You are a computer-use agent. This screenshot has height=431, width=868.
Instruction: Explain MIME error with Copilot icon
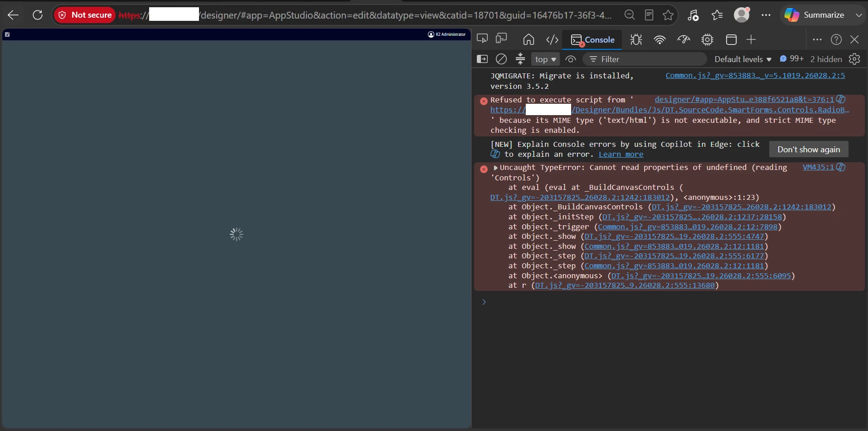[841, 99]
